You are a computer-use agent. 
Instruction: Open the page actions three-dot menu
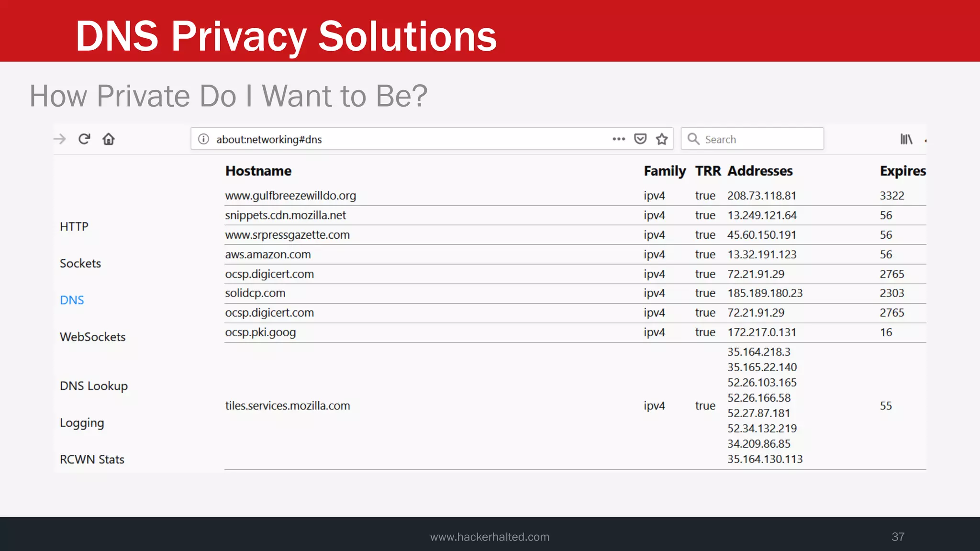(x=619, y=139)
